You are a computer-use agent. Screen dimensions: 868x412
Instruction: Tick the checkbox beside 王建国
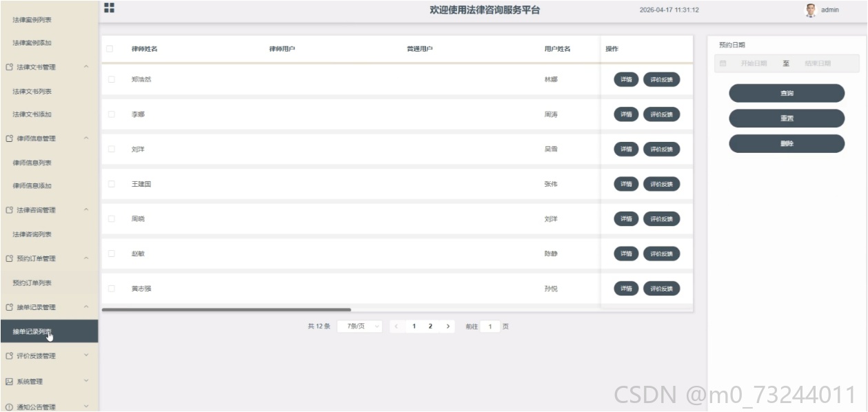click(112, 184)
